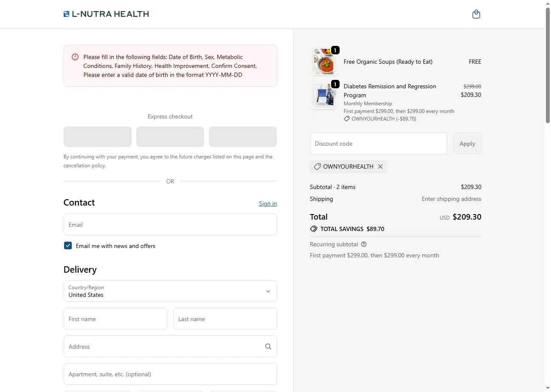
Task: Click the struck-through $299.00 price
Action: tap(472, 86)
